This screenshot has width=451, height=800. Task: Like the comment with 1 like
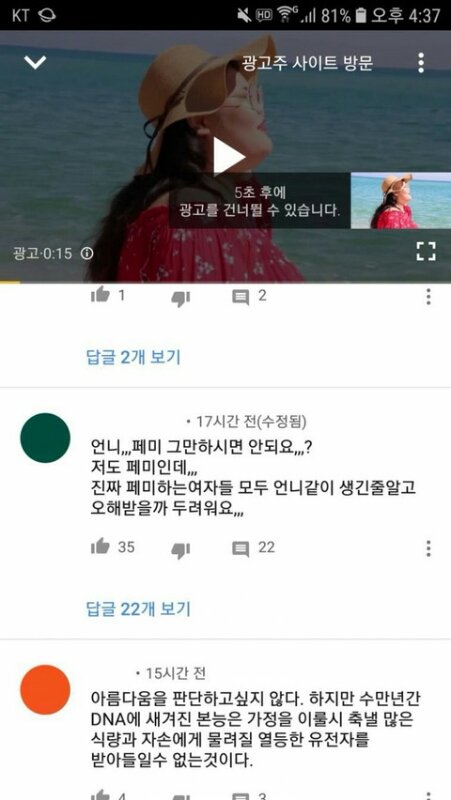pos(100,295)
